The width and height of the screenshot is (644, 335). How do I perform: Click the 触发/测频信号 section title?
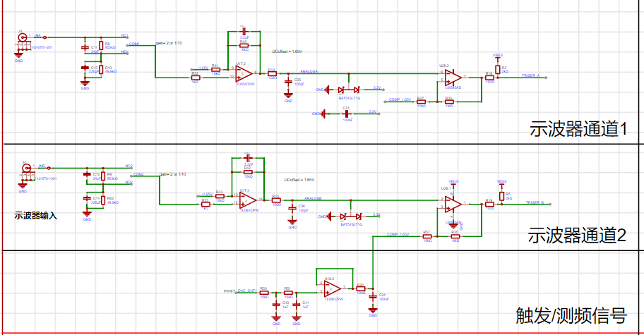point(571,316)
